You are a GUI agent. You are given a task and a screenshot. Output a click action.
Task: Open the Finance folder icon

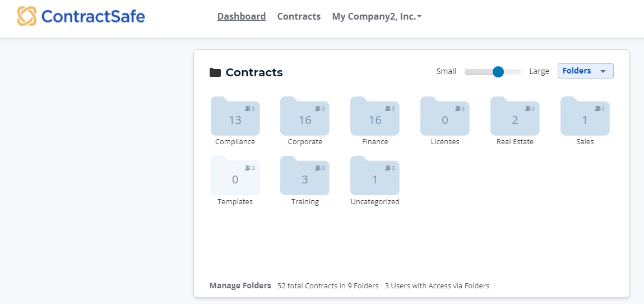[x=375, y=116]
